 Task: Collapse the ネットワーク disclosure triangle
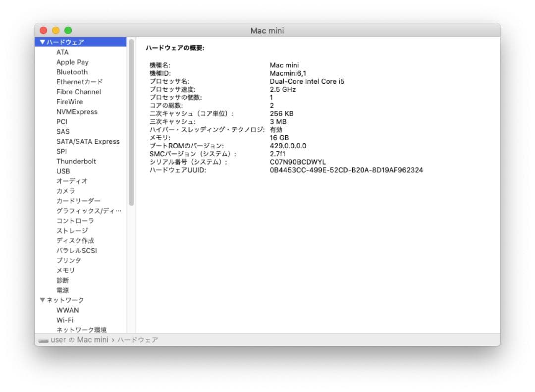coord(43,300)
